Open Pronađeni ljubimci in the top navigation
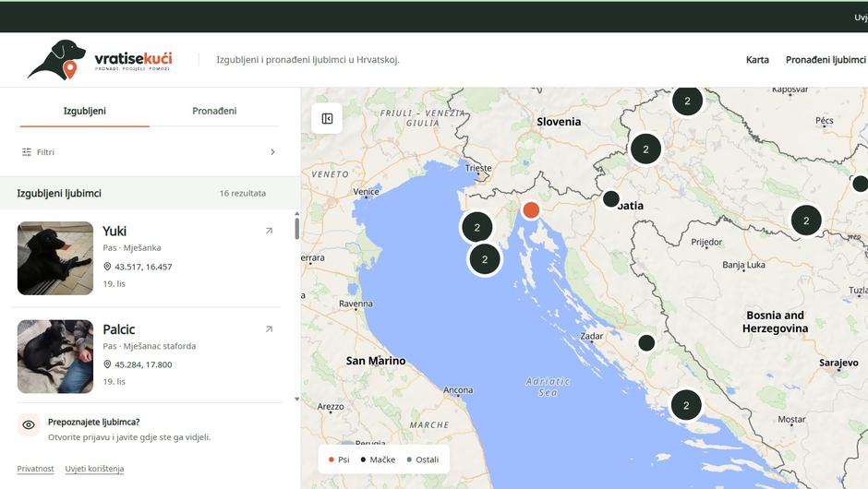The width and height of the screenshot is (868, 489). click(826, 60)
